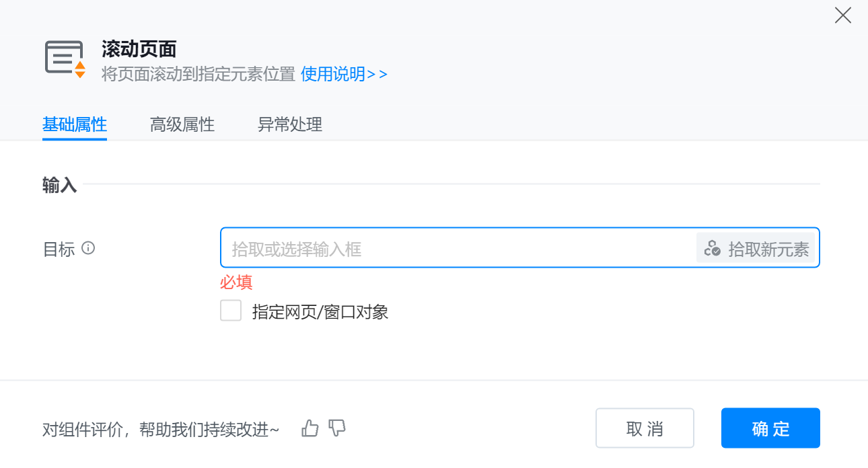This screenshot has height=468, width=868.
Task: Click the red 必填 validation message
Action: (x=236, y=282)
